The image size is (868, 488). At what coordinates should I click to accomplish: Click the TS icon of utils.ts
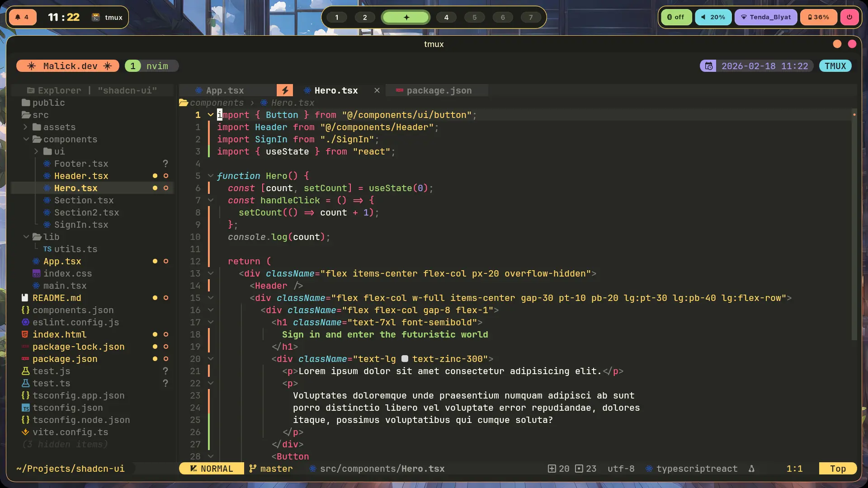(x=47, y=249)
